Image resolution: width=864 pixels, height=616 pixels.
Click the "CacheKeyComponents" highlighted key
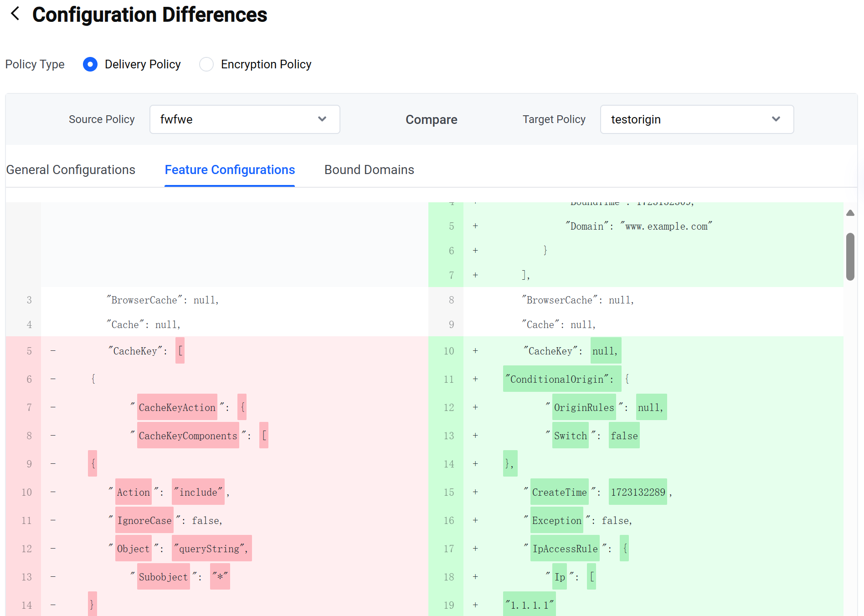point(188,436)
